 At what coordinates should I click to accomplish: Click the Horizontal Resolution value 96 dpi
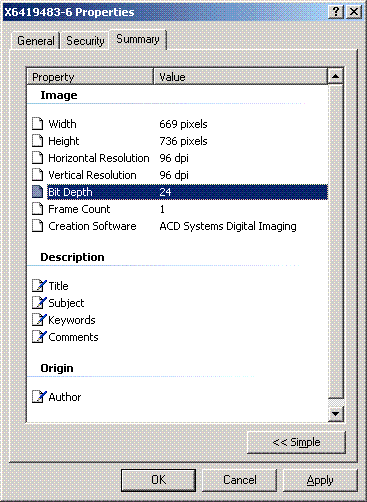174,158
